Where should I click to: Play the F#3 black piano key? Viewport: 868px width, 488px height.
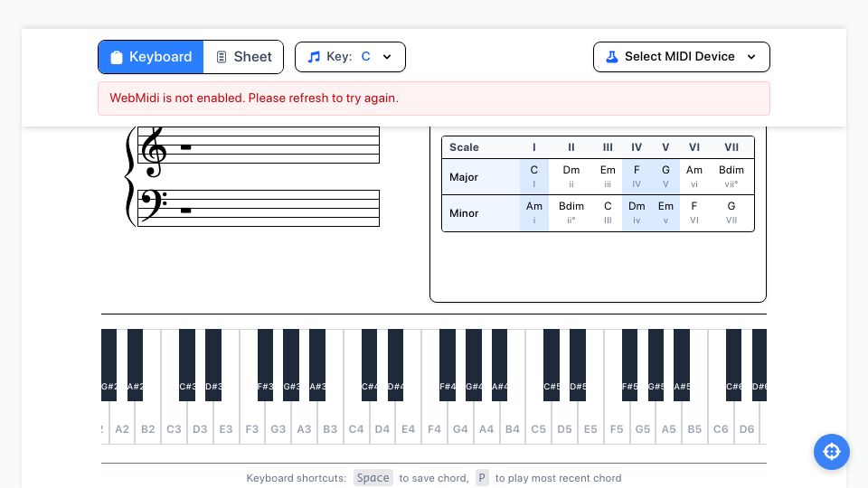tap(265, 365)
